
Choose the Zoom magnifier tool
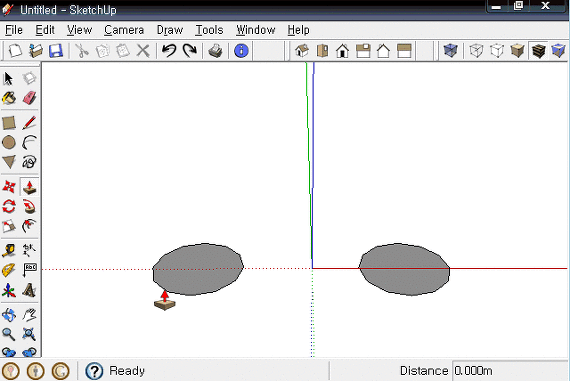point(8,334)
